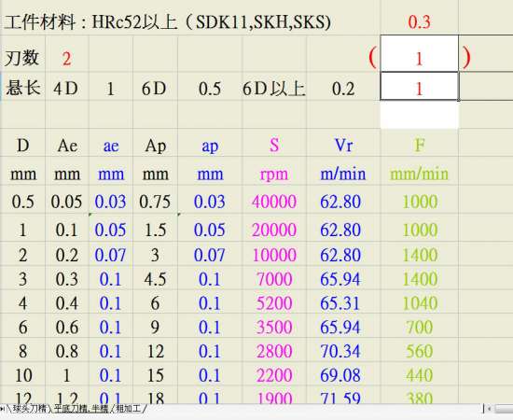Click the feed rate cell showing 1040
The height and width of the screenshot is (420, 513).
420,302
